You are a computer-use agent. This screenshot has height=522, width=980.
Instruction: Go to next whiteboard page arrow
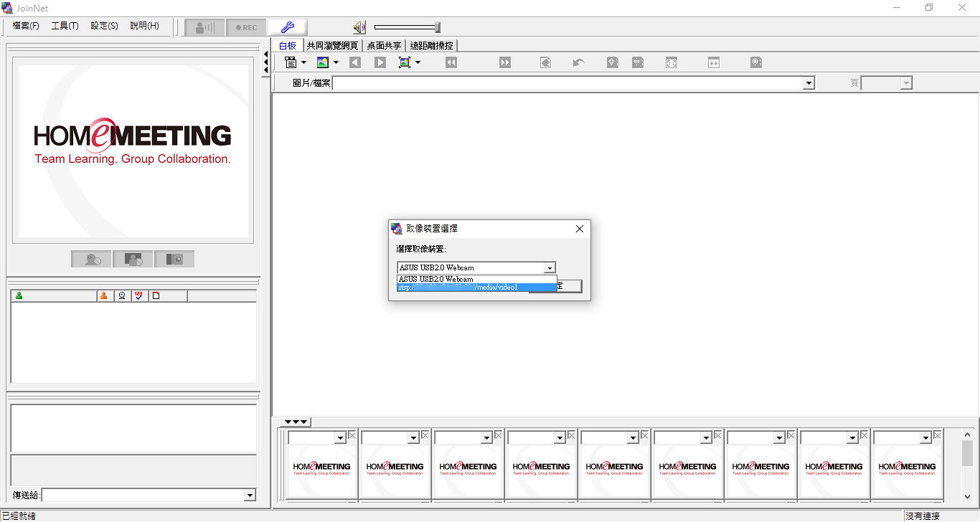pyautogui.click(x=380, y=62)
